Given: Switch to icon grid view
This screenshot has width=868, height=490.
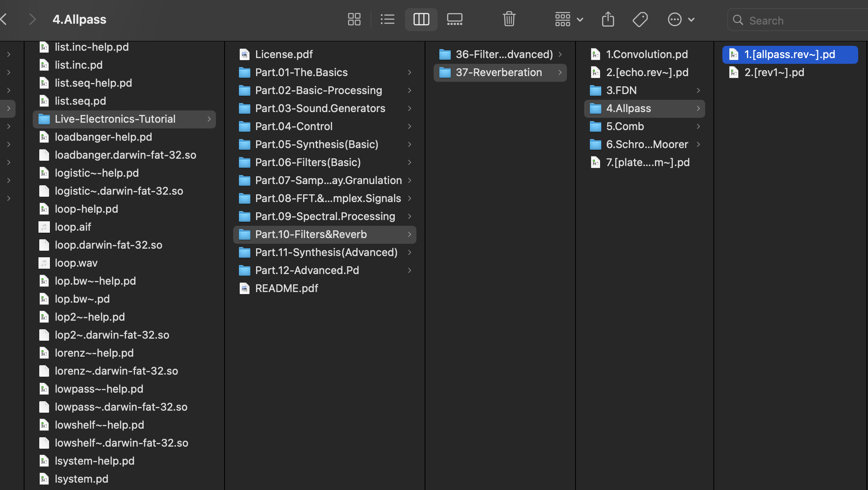Looking at the screenshot, I should click(354, 19).
